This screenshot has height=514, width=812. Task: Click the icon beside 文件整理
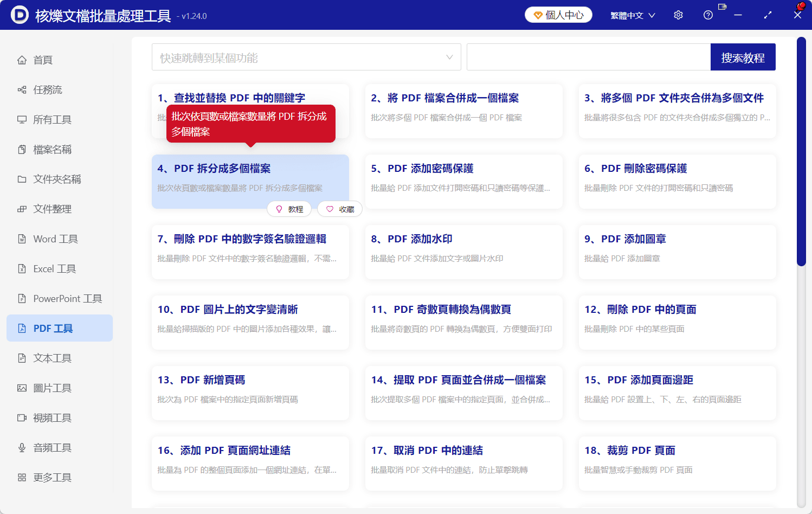[x=22, y=209]
